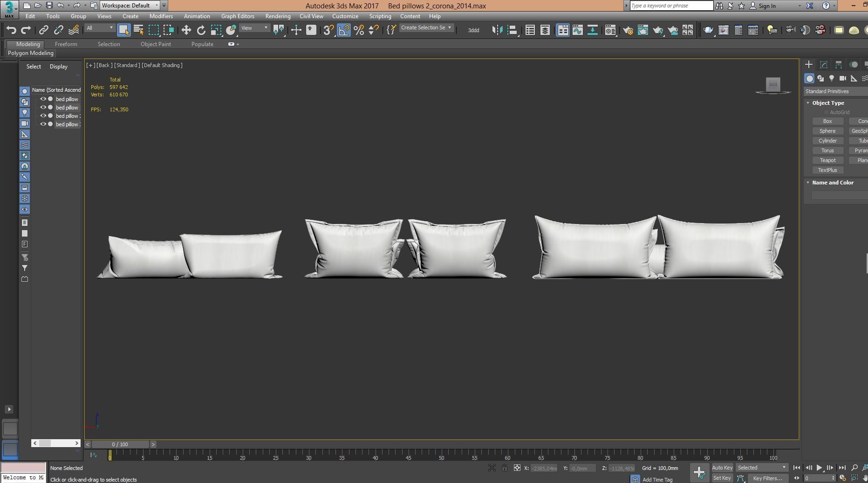Open the Modify command panel tab
This screenshot has width=868, height=483.
pyautogui.click(x=824, y=65)
